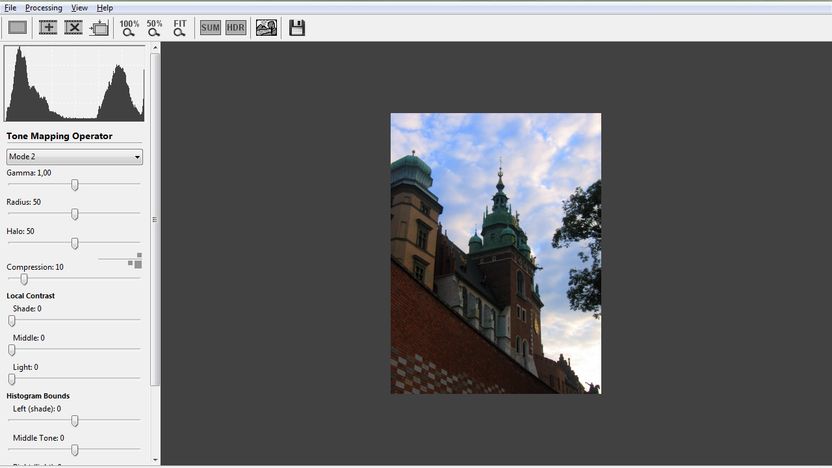
Task: Click the Gamma slider handle
Action: click(75, 185)
